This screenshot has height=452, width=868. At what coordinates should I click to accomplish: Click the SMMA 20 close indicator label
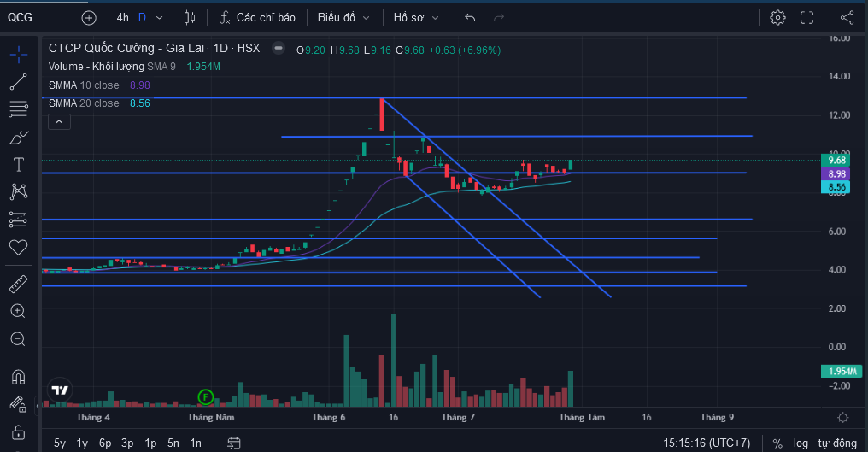coord(84,103)
